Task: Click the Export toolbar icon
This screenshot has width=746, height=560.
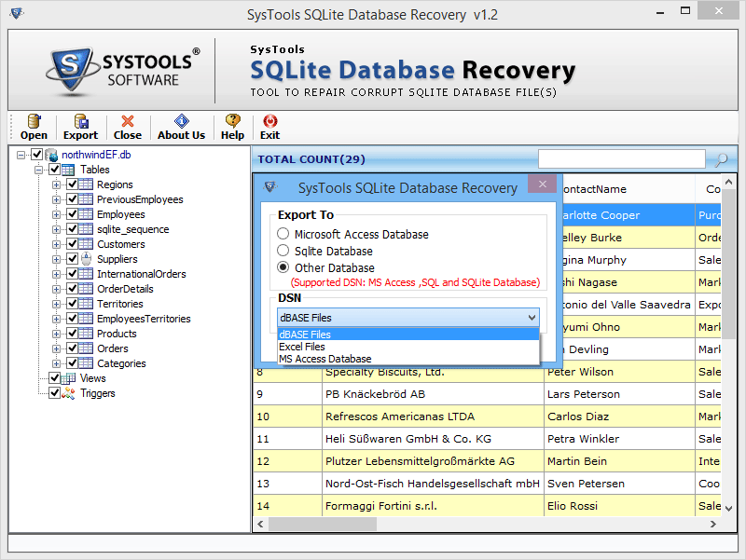Action: [x=81, y=121]
